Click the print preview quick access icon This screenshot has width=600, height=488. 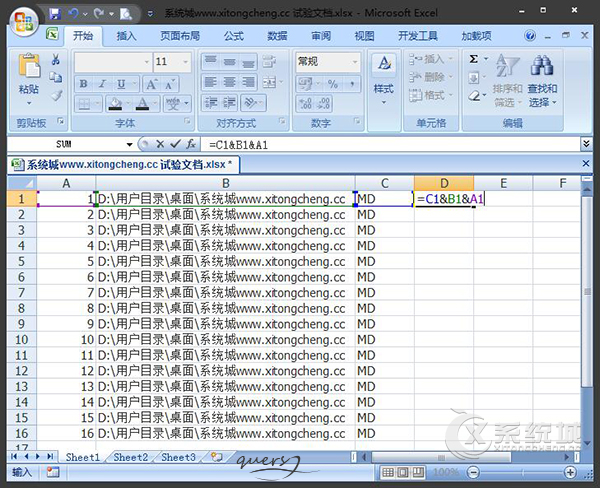pos(126,15)
